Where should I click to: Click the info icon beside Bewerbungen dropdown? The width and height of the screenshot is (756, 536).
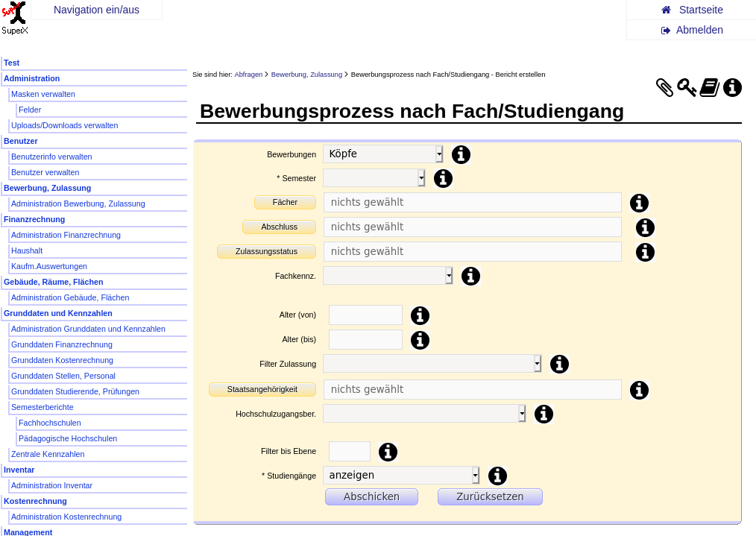(462, 154)
